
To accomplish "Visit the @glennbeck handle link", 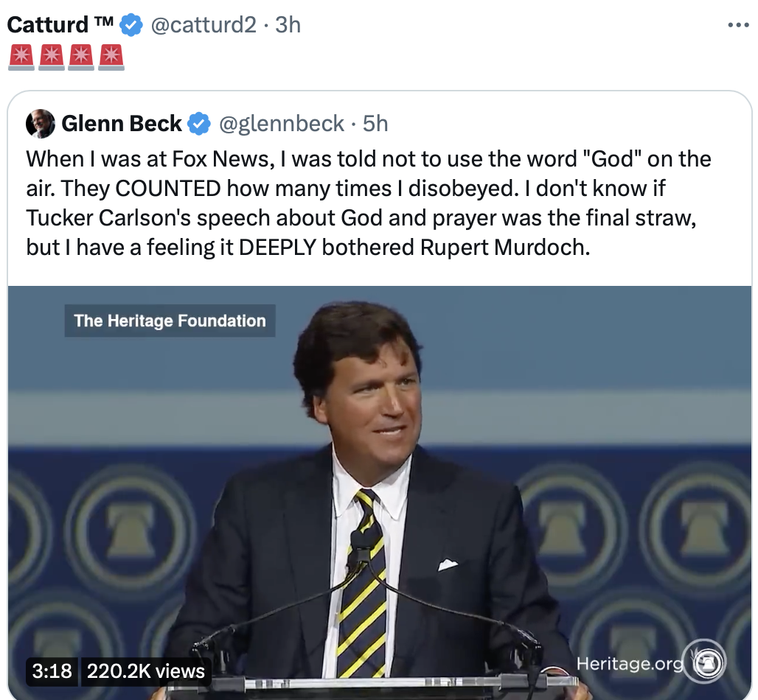I will pyautogui.click(x=282, y=124).
